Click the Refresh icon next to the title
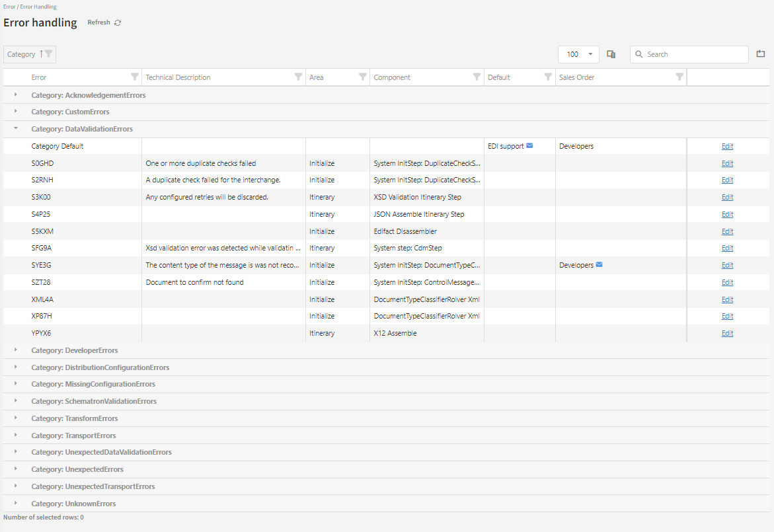 (118, 22)
